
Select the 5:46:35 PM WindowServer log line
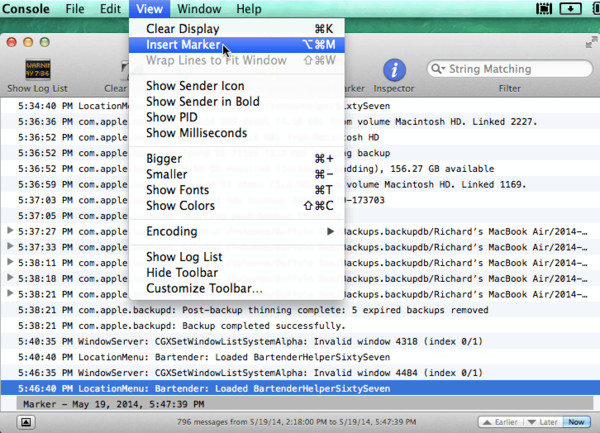tap(300, 373)
